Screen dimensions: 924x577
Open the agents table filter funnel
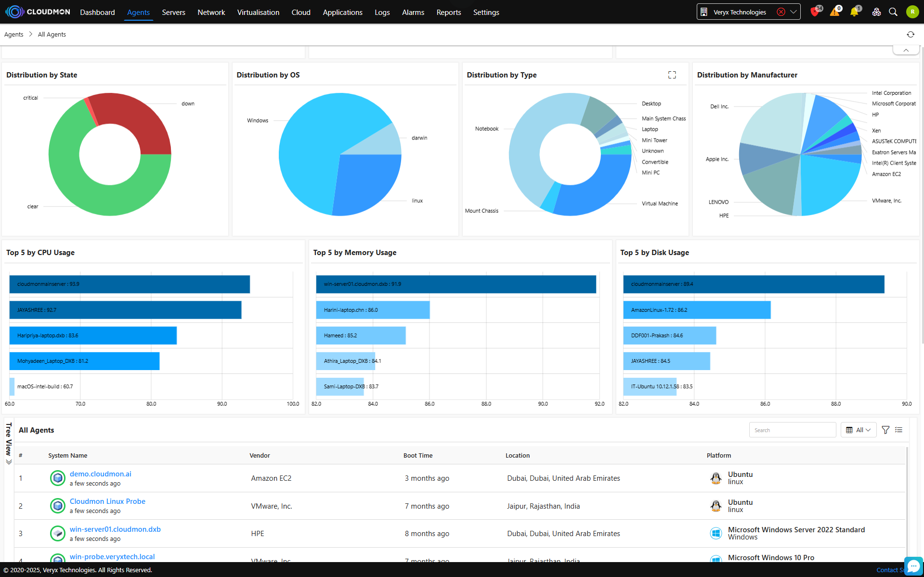tap(885, 430)
